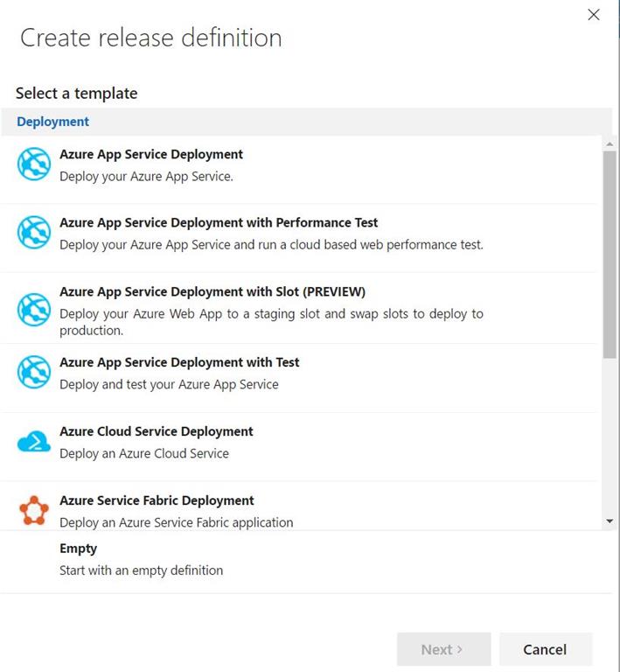620x672 pixels.
Task: Choose Azure Cloud Service Deployment template
Action: (x=157, y=431)
